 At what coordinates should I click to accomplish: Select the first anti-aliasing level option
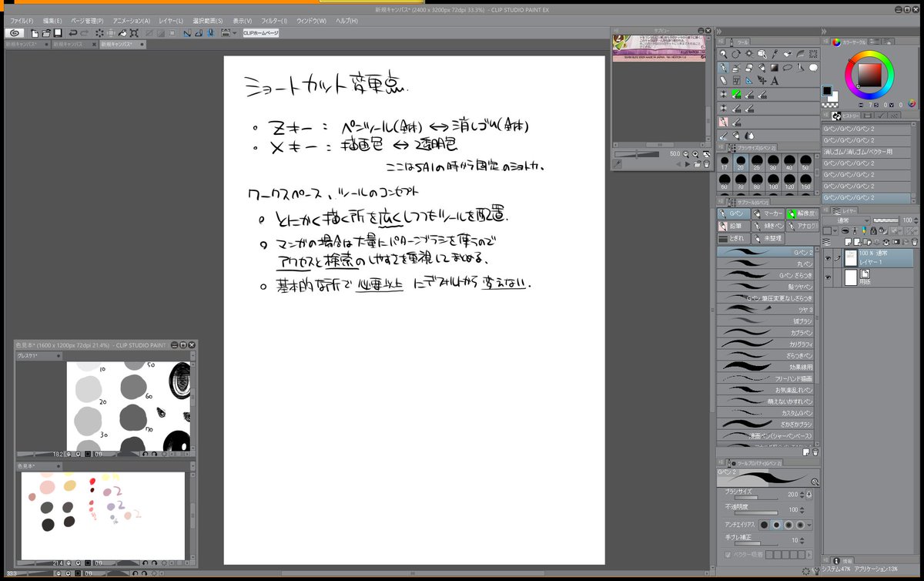click(x=764, y=525)
